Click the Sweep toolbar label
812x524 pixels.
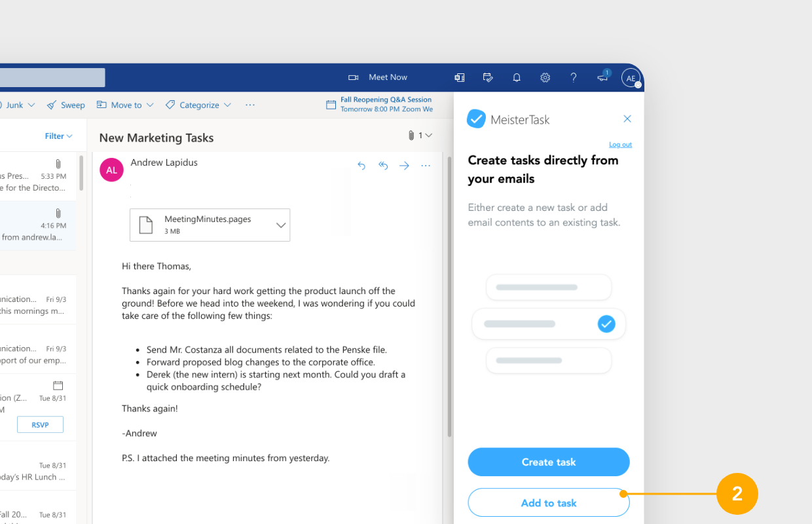pos(73,105)
